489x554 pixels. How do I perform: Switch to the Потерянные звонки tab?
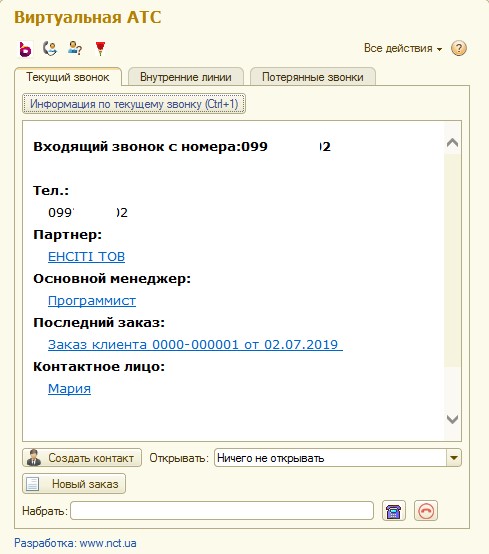313,77
